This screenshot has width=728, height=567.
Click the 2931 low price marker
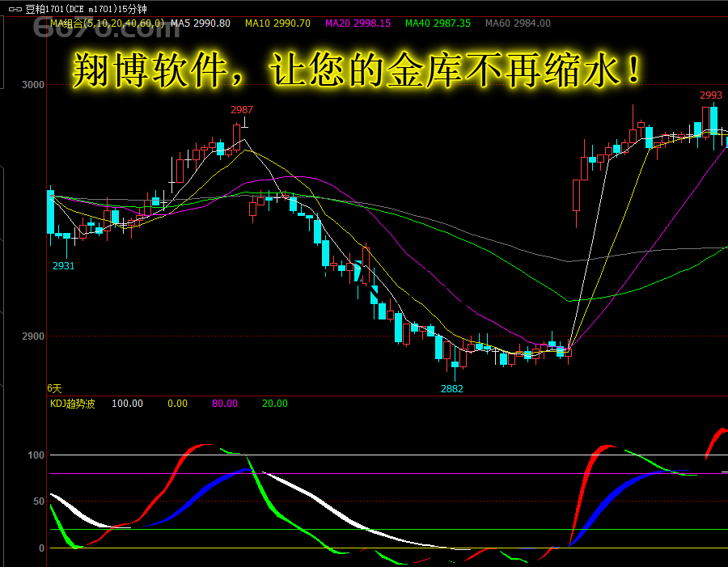pyautogui.click(x=64, y=265)
